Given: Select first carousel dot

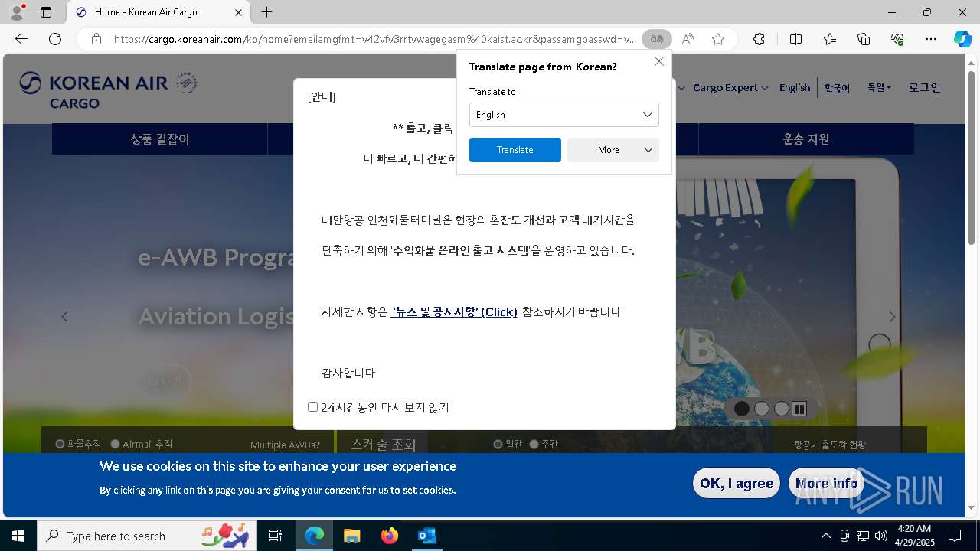Looking at the screenshot, I should 741,409.
